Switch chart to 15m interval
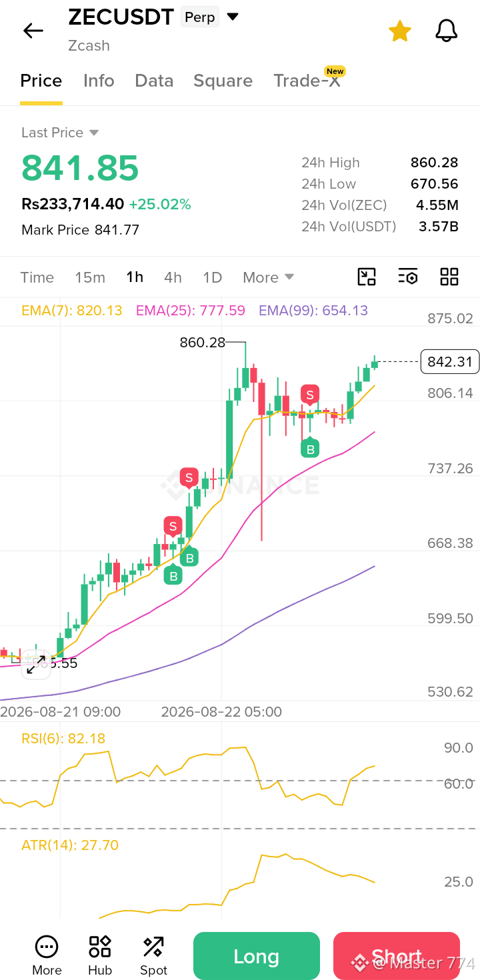The width and height of the screenshot is (480, 980). 90,277
